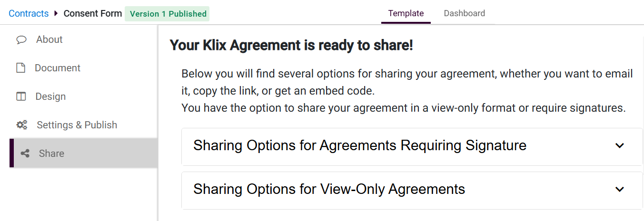Open the About section label
The image size is (644, 221).
[x=50, y=40]
